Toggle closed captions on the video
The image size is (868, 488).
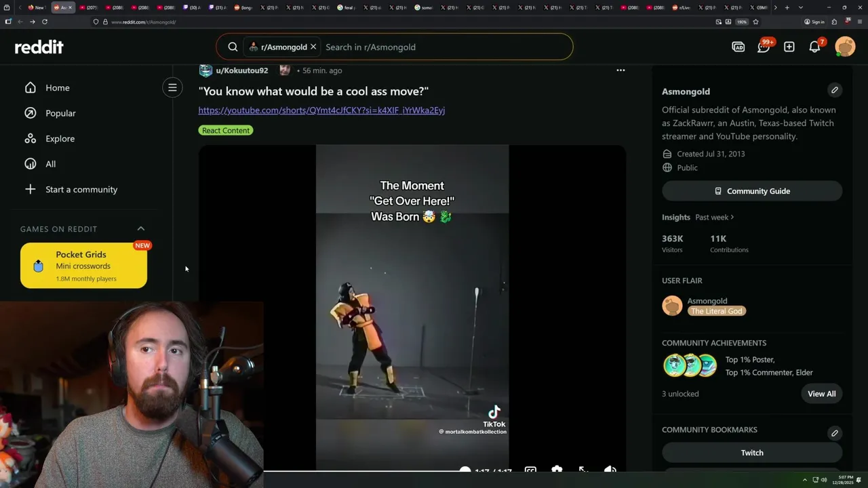[530, 470]
